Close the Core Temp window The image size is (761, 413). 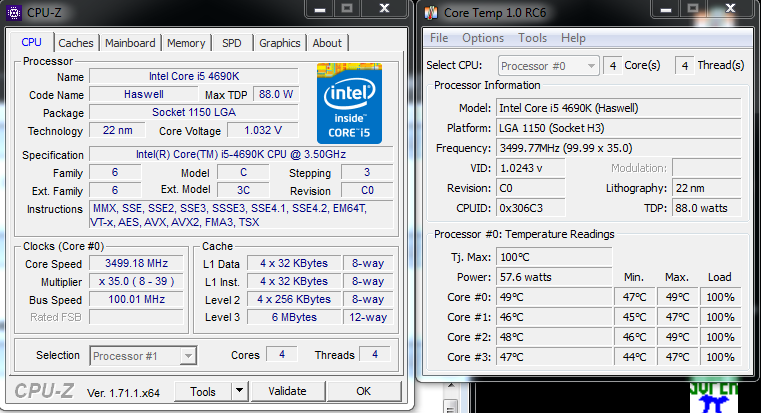(730, 9)
